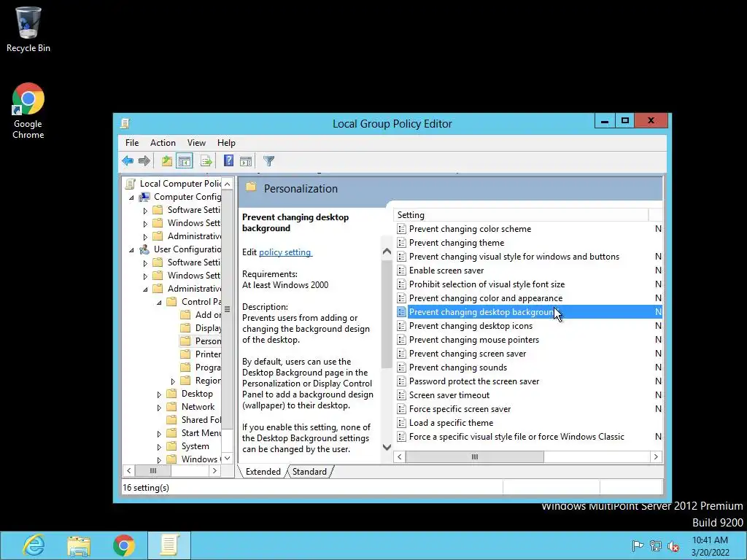747x560 pixels.
Task: Open Internet Explorer from taskbar
Action: pyautogui.click(x=34, y=545)
